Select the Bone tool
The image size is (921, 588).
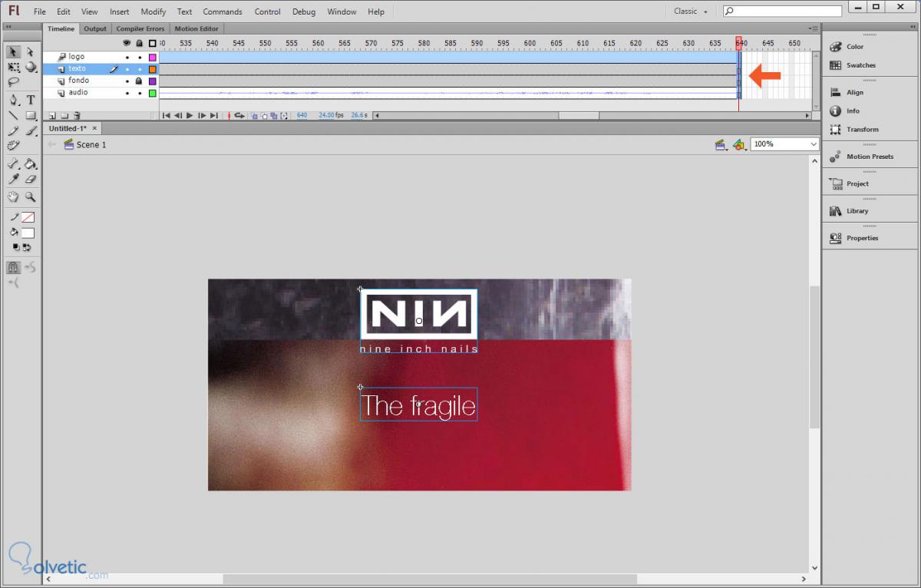tap(13, 164)
